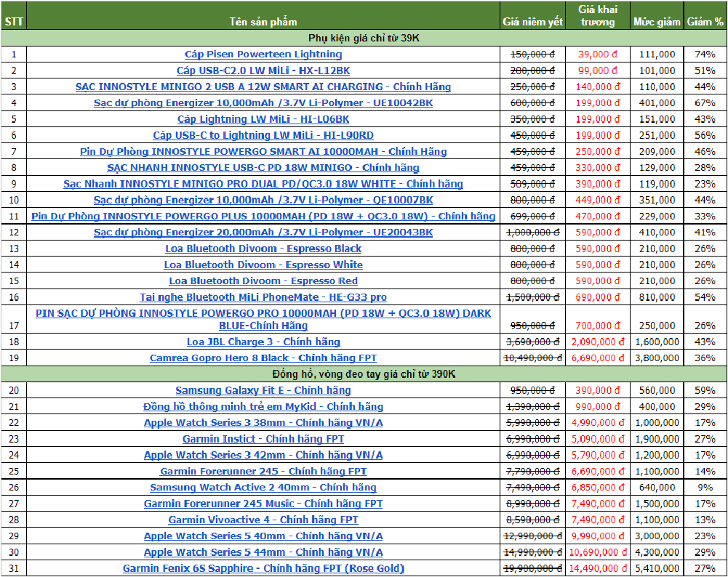
Task: Select the Tên sản phẩm column header
Action: [x=263, y=16]
